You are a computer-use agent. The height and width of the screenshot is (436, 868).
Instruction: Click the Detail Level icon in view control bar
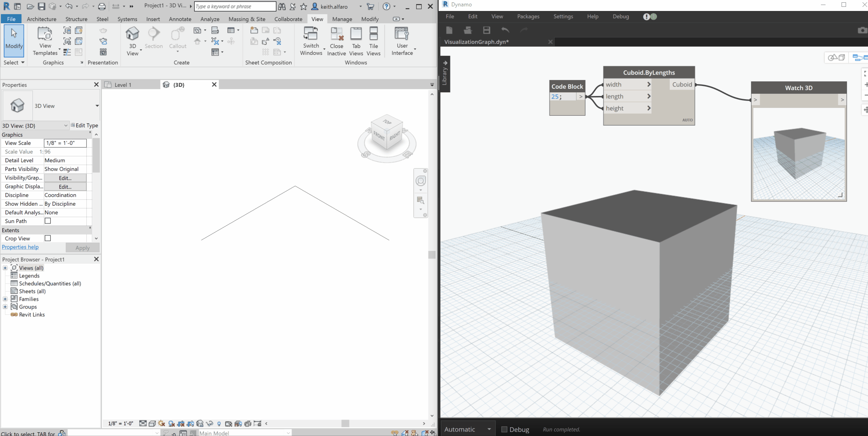tap(143, 424)
